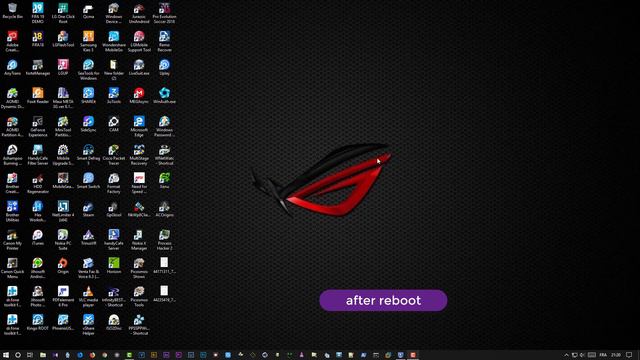Open Task View on the taskbar
640x360 pixels.
[30, 355]
